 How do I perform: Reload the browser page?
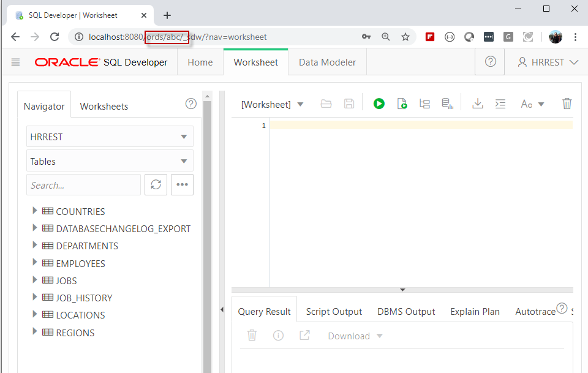[x=55, y=37]
